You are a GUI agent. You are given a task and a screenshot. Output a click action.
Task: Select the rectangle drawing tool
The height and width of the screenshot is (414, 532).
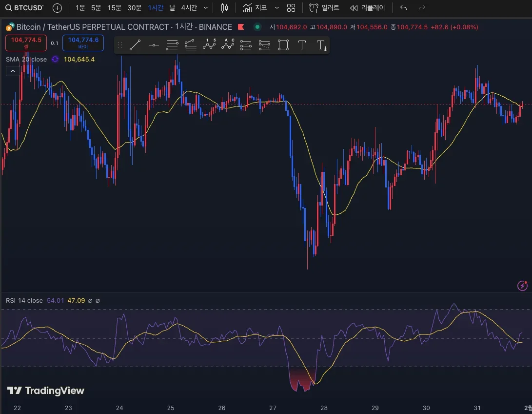283,45
